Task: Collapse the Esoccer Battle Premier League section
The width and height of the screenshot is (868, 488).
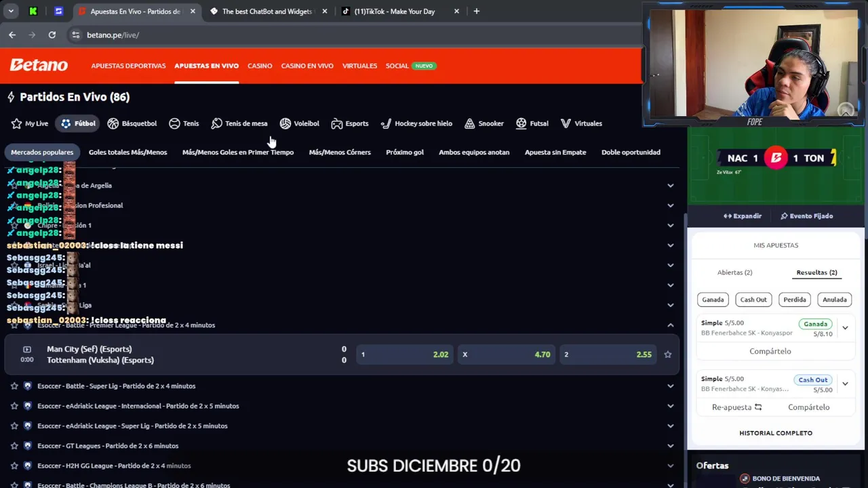Action: [x=671, y=325]
